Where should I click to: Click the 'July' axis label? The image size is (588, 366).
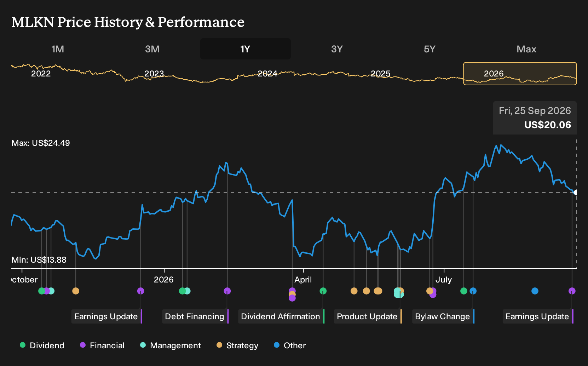coord(444,280)
